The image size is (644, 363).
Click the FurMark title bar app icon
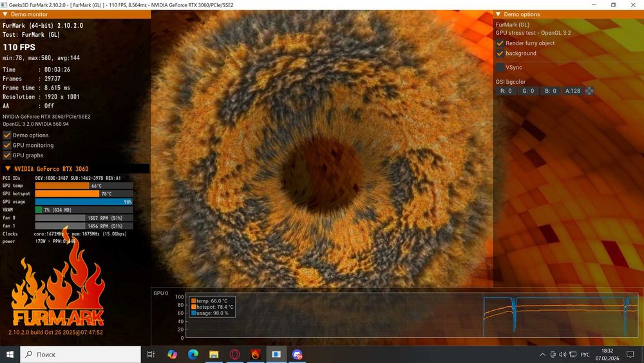pyautogui.click(x=4, y=5)
